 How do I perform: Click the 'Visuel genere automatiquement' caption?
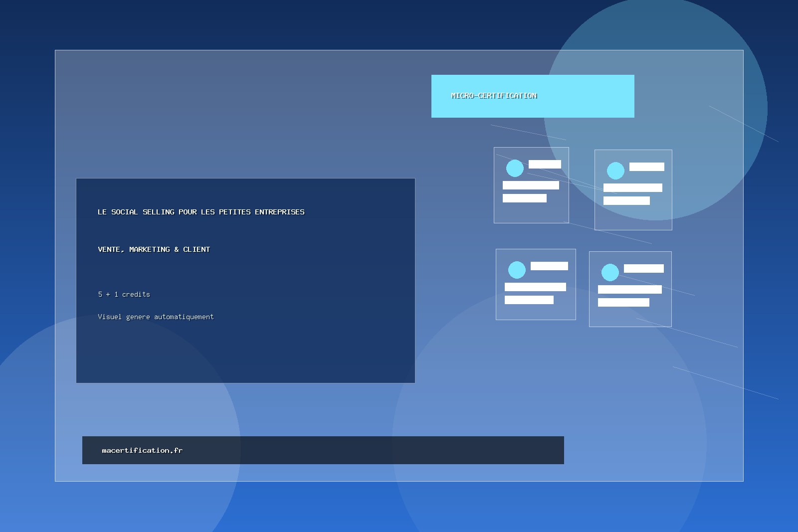click(156, 317)
